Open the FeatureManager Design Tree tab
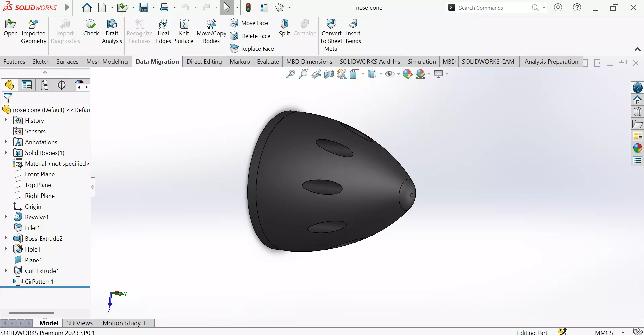Screen dimensions: 644x335 pos(10,85)
